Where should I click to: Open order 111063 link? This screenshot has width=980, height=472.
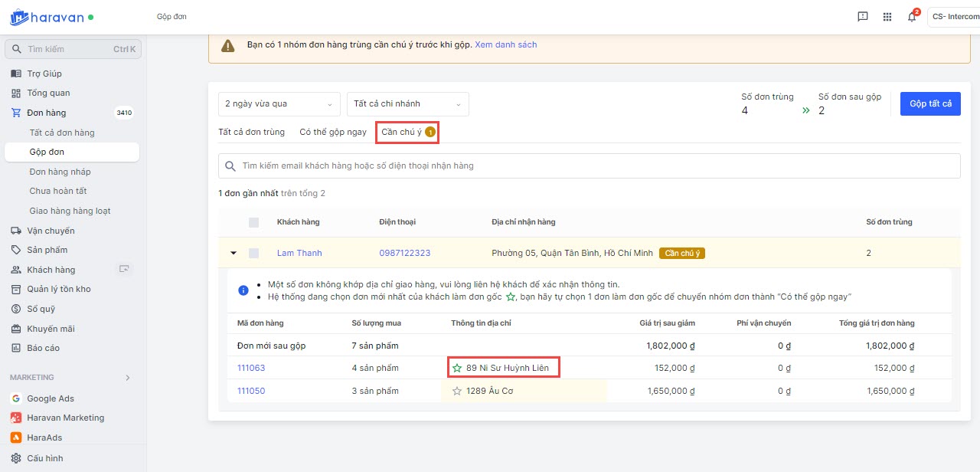251,368
